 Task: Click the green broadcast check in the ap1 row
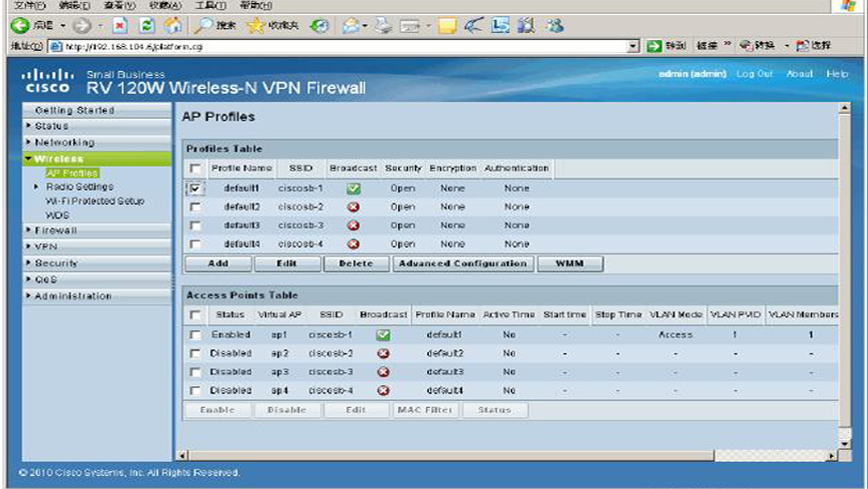click(x=383, y=335)
